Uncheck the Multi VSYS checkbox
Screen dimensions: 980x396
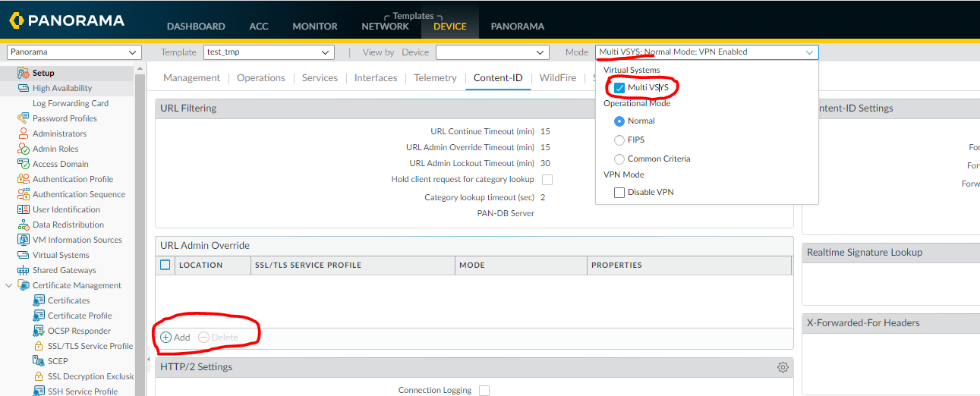[619, 88]
